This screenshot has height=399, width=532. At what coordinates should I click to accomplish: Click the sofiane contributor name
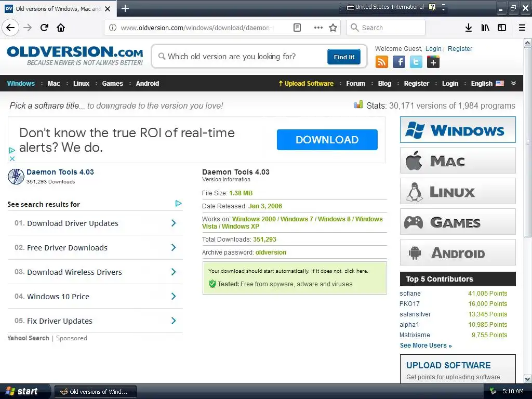pos(410,294)
